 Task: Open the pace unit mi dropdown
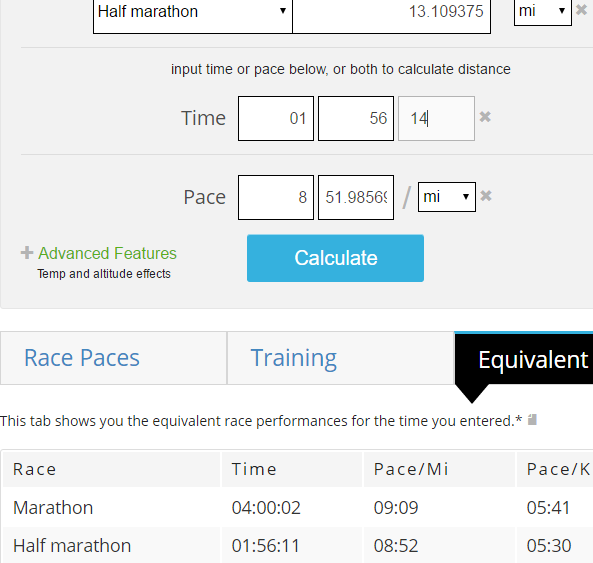pos(447,197)
